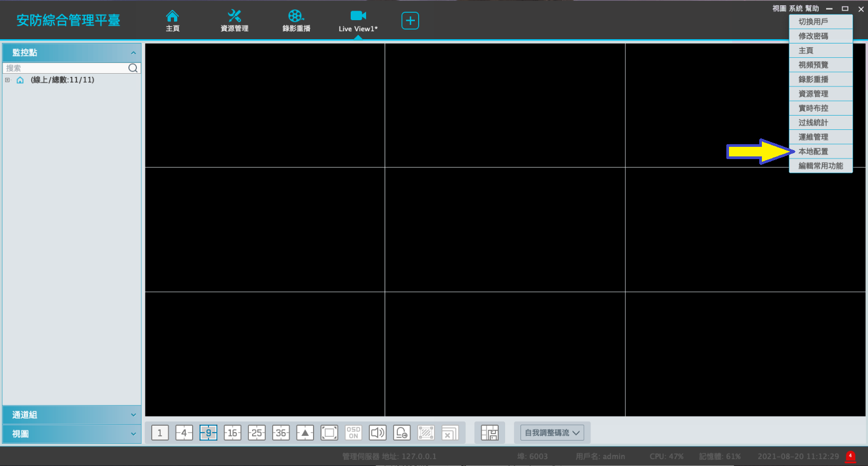Click 切換用戶 to switch user
This screenshot has height=466, width=868.
pos(813,22)
